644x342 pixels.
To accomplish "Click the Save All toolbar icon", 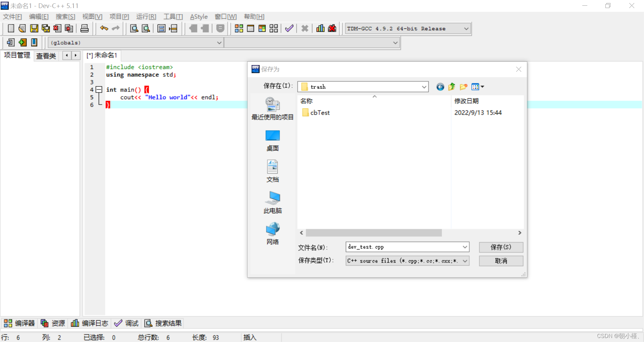I will point(46,28).
